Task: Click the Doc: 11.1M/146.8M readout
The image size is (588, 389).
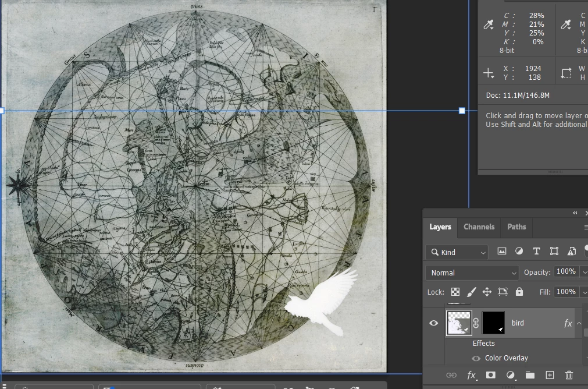Action: [518, 96]
